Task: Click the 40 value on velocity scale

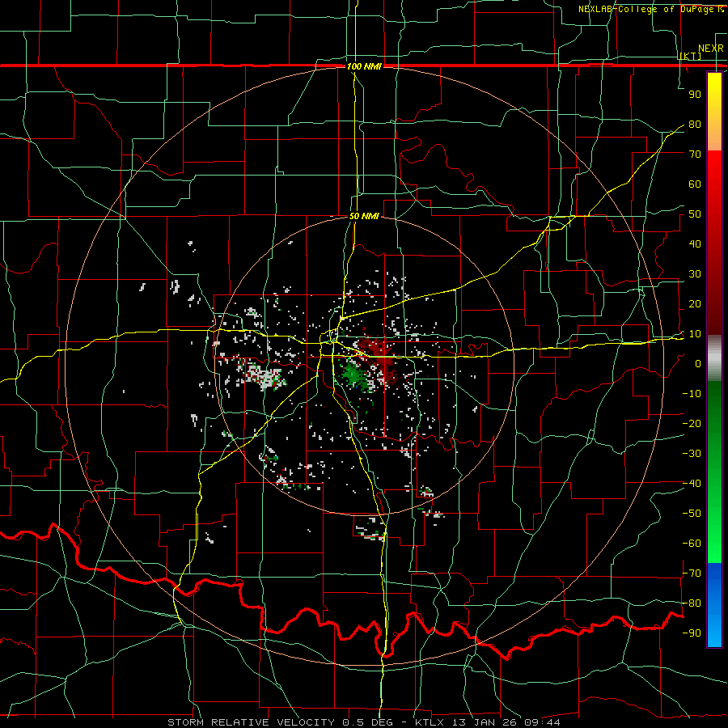Action: 695,244
